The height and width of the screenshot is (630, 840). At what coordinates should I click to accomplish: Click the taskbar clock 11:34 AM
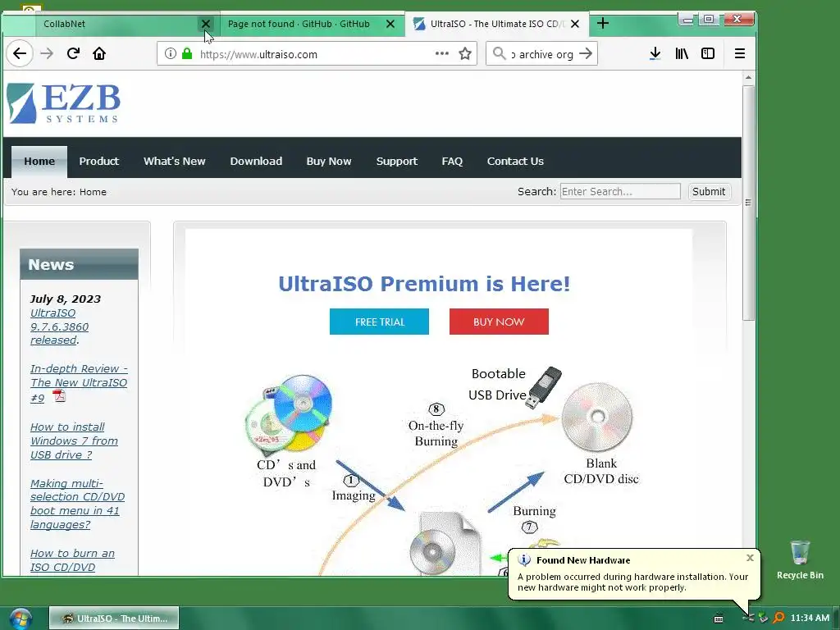(810, 619)
